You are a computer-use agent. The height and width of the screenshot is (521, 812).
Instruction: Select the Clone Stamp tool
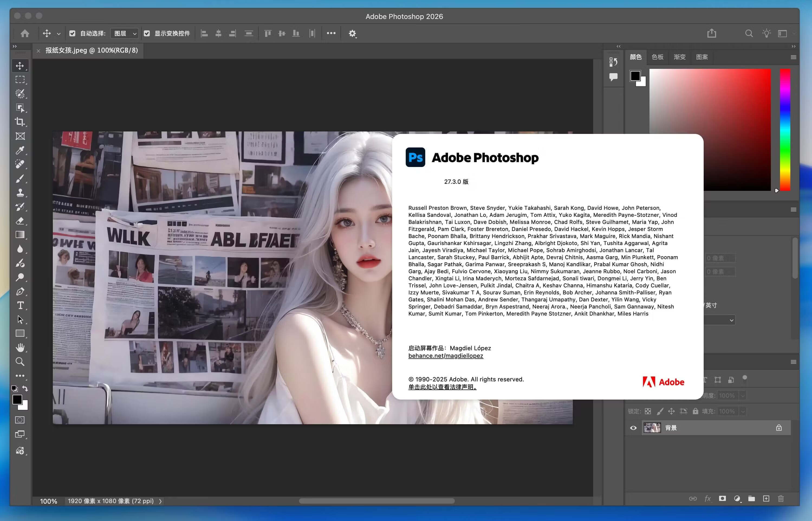(x=20, y=192)
